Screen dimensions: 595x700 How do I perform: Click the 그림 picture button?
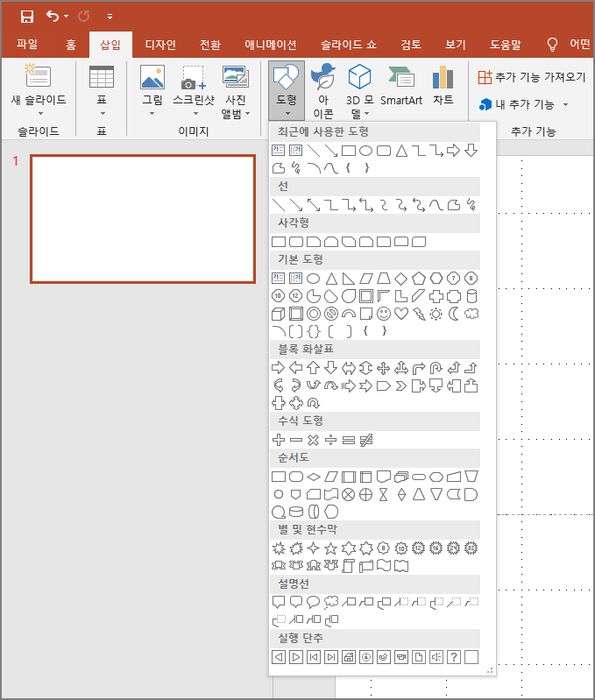pos(152,89)
